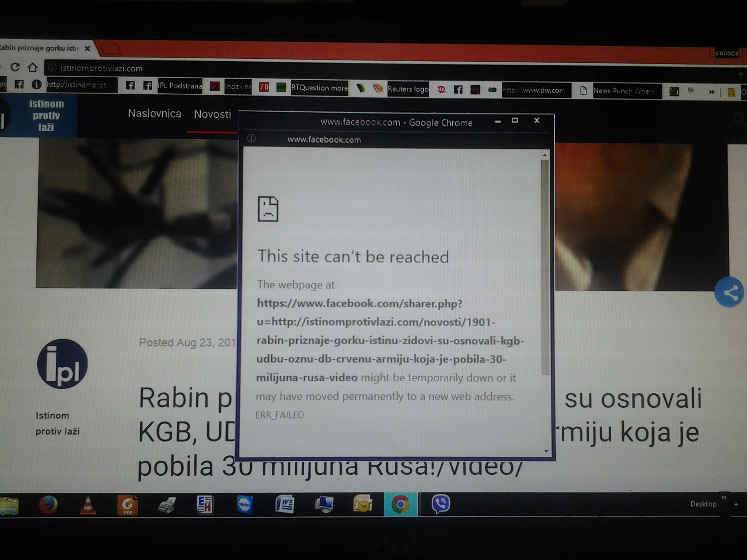Reload the page in the main Chrome window

point(15,67)
